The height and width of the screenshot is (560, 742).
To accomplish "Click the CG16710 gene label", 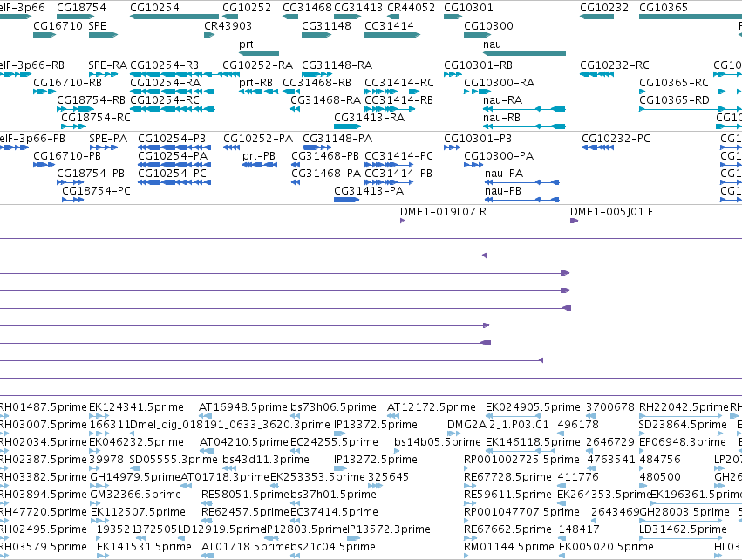I will [x=58, y=25].
